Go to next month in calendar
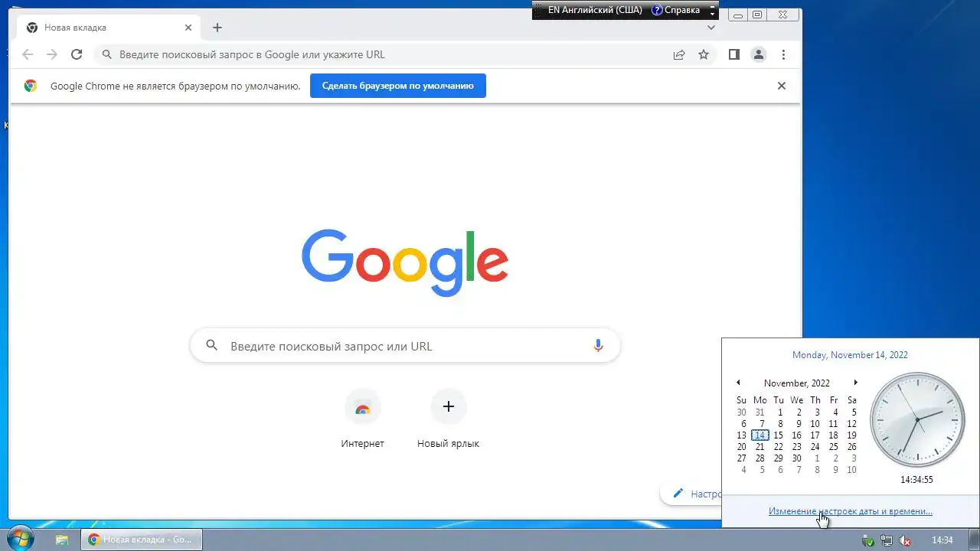This screenshot has width=980, height=551. point(855,383)
